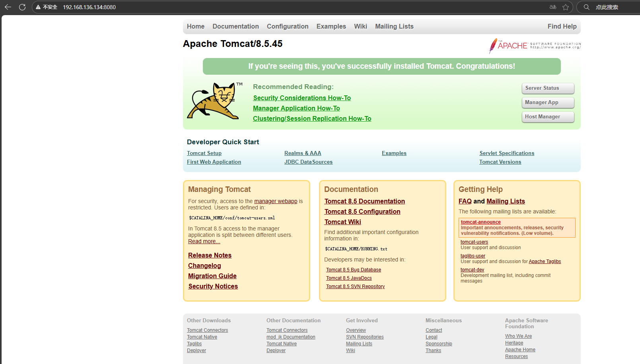This screenshot has height=364, width=640.
Task: Open Find Help in the top navigation
Action: click(562, 26)
